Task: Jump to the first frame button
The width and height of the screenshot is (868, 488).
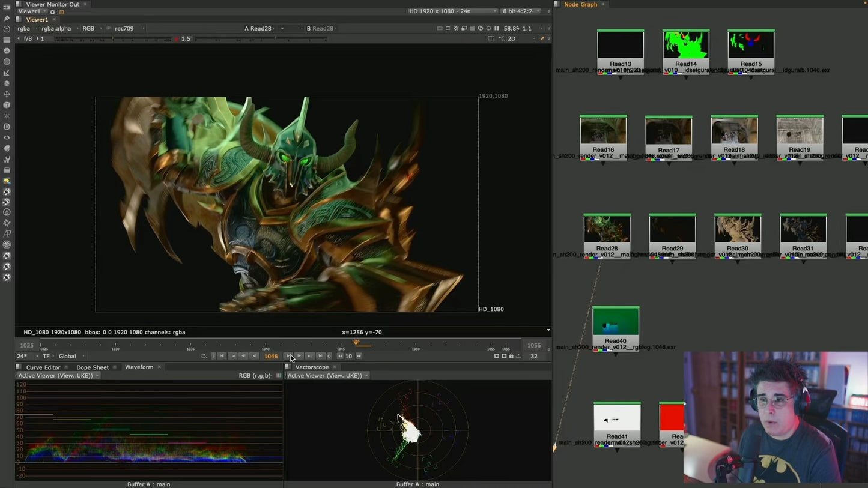Action: click(x=222, y=356)
